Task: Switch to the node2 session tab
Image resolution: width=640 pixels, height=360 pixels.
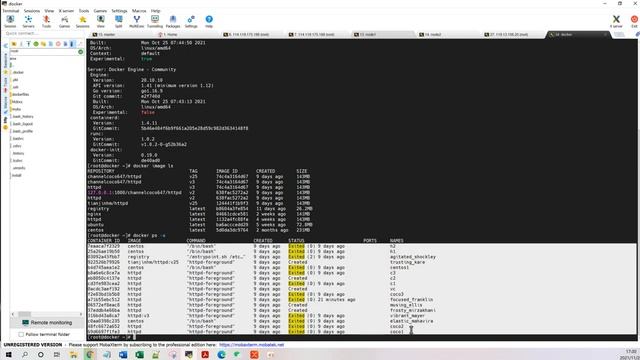Action: coord(448,35)
